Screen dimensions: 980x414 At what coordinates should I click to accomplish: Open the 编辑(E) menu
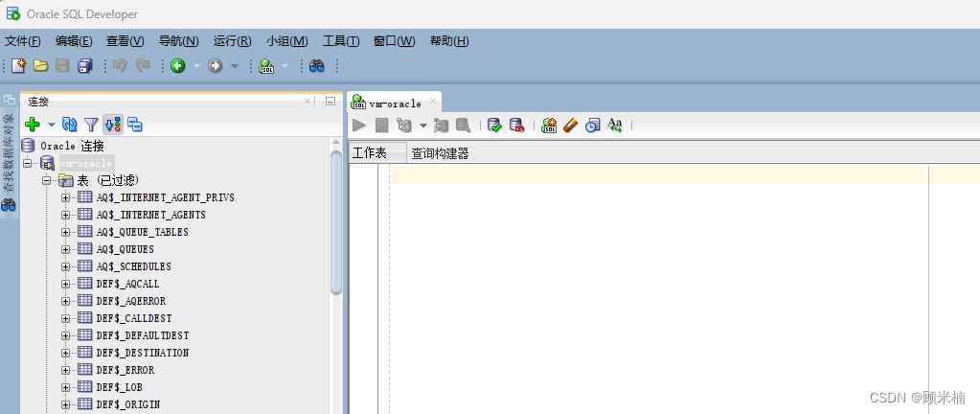point(74,41)
